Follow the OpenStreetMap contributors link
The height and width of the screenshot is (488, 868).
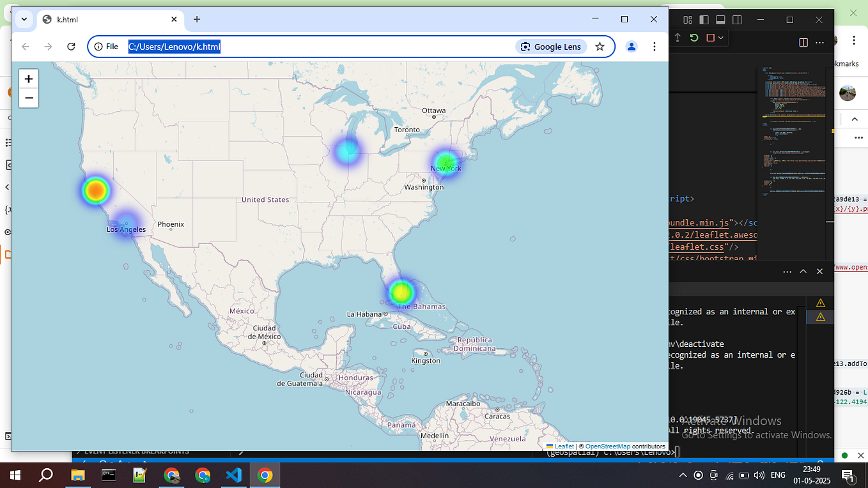pyautogui.click(x=607, y=446)
